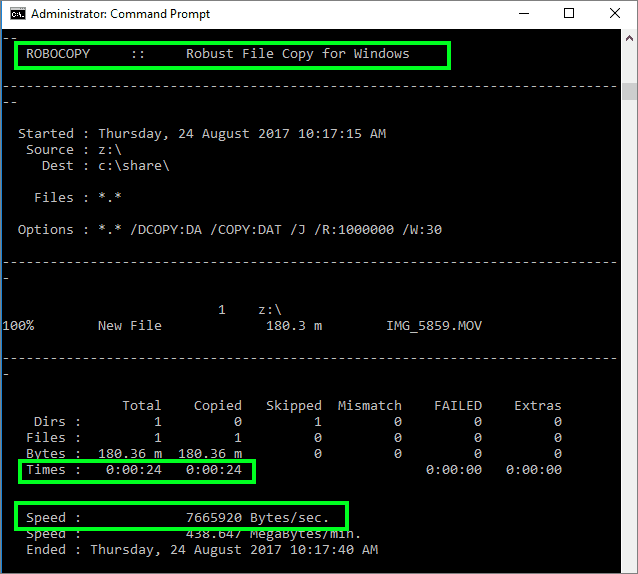Click the Source path 'z:\'
Screen dimensions: 638x574
(109, 150)
